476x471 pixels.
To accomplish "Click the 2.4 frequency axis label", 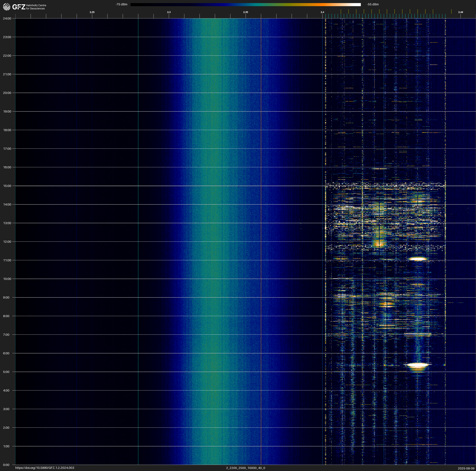I will pyautogui.click(x=322, y=12).
